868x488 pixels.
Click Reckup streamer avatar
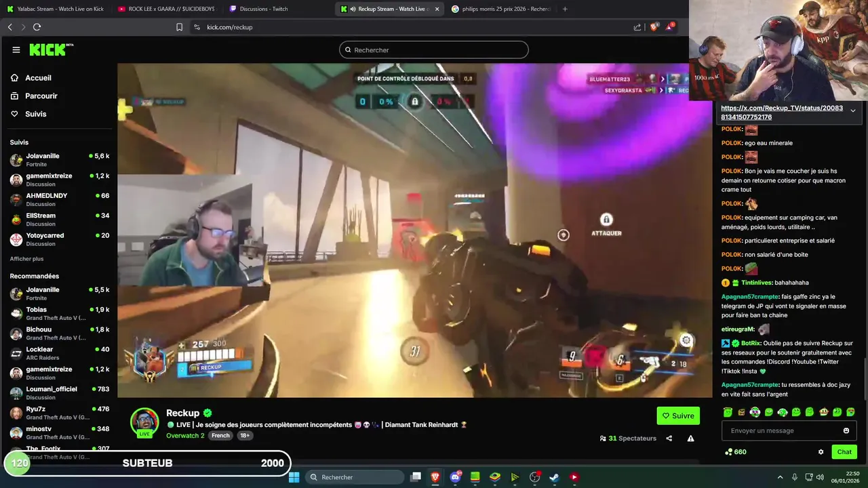pyautogui.click(x=144, y=422)
